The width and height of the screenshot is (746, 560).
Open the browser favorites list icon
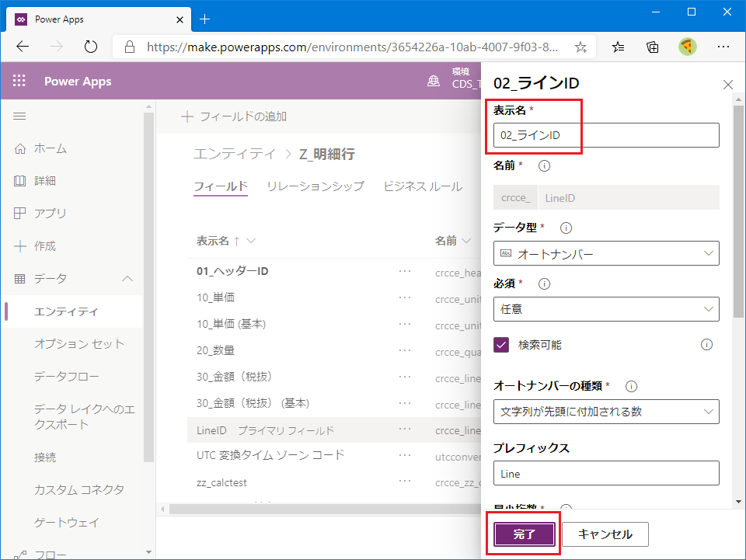618,47
